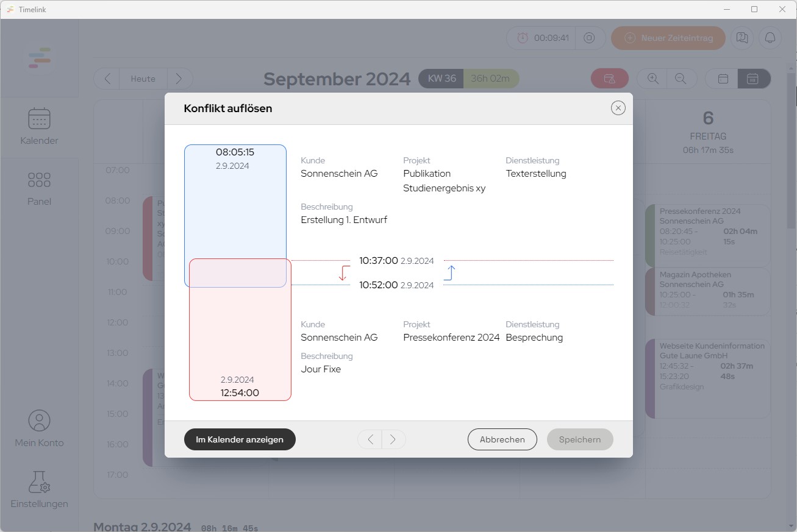Viewport: 797px width, 532px height.
Task: Click blue upward arrow to shift end
Action: 450,273
